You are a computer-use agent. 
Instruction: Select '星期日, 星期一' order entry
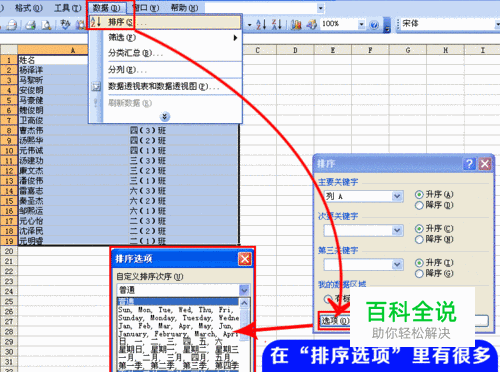[x=178, y=349]
